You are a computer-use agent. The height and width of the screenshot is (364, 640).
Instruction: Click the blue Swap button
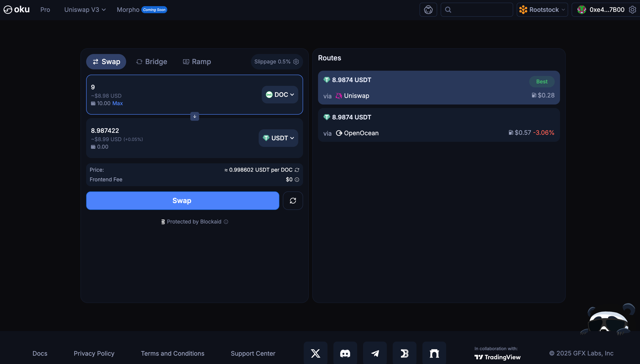182,200
